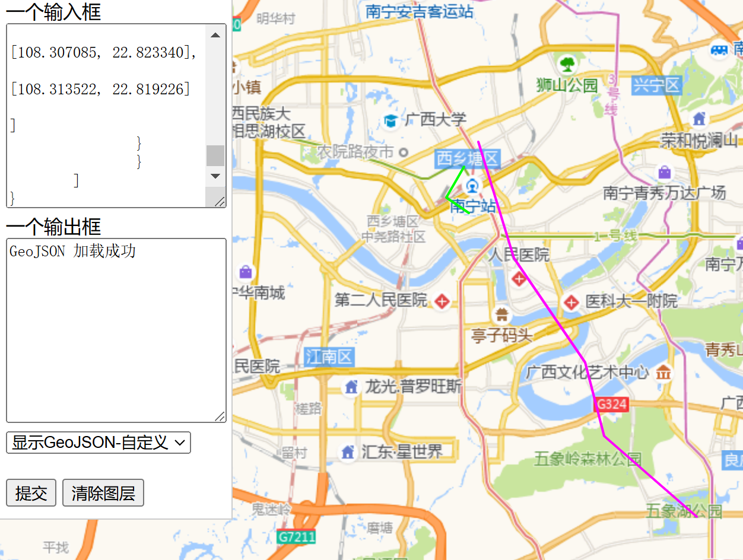Click the home icon beside 龙光·普罗旺斯
Image resolution: width=743 pixels, height=560 pixels.
tap(352, 387)
